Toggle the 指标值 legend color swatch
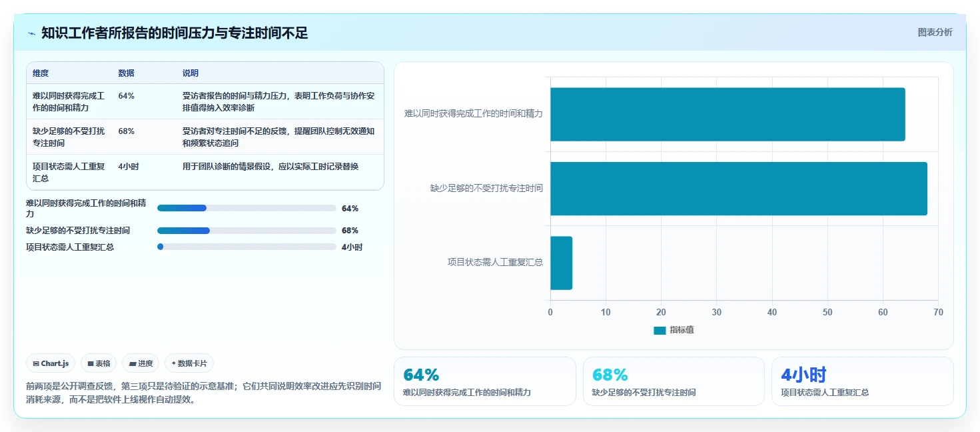The height and width of the screenshot is (432, 980). 660,330
